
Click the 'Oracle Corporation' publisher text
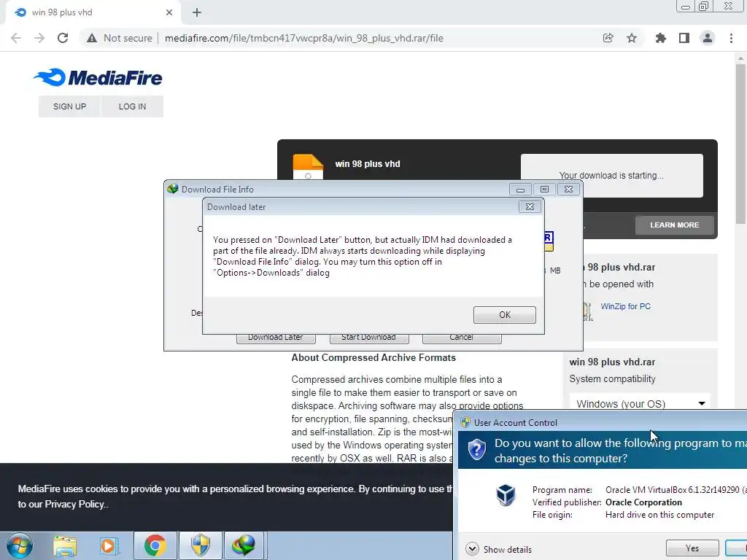tap(643, 502)
